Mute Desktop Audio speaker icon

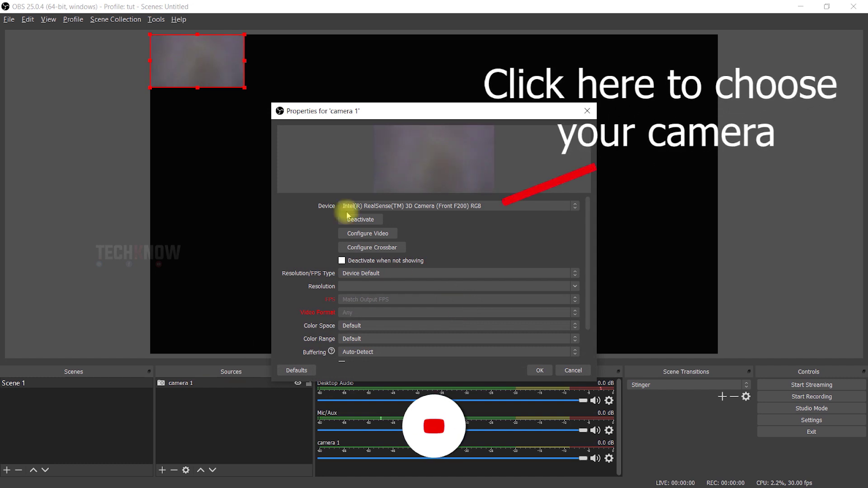(x=596, y=400)
